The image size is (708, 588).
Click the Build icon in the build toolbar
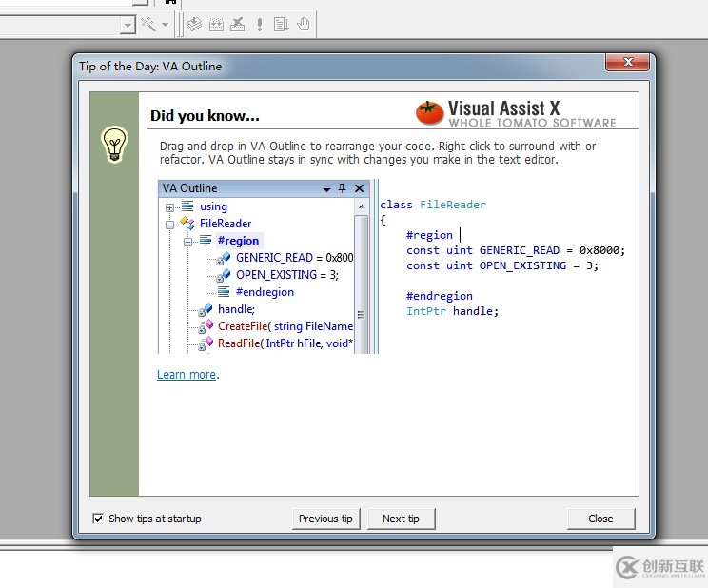(216, 25)
